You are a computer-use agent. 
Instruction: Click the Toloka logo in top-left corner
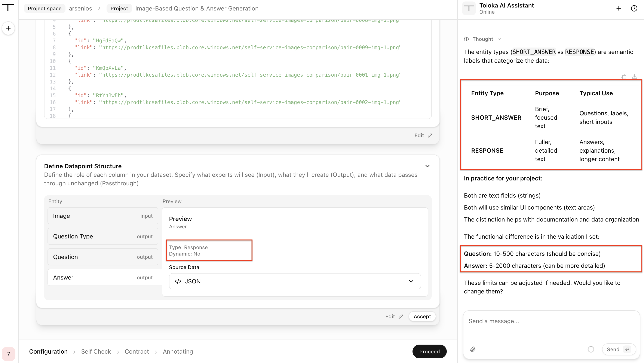(8, 7)
